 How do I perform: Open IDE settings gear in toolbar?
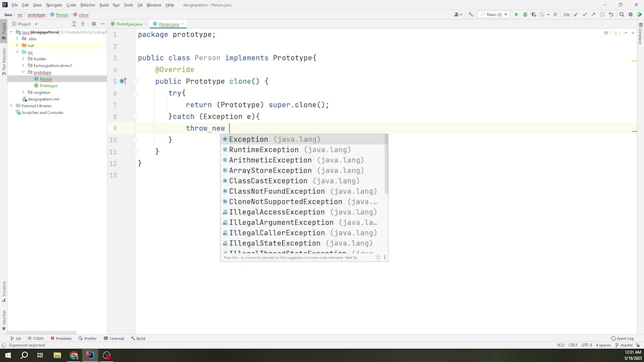(630, 15)
